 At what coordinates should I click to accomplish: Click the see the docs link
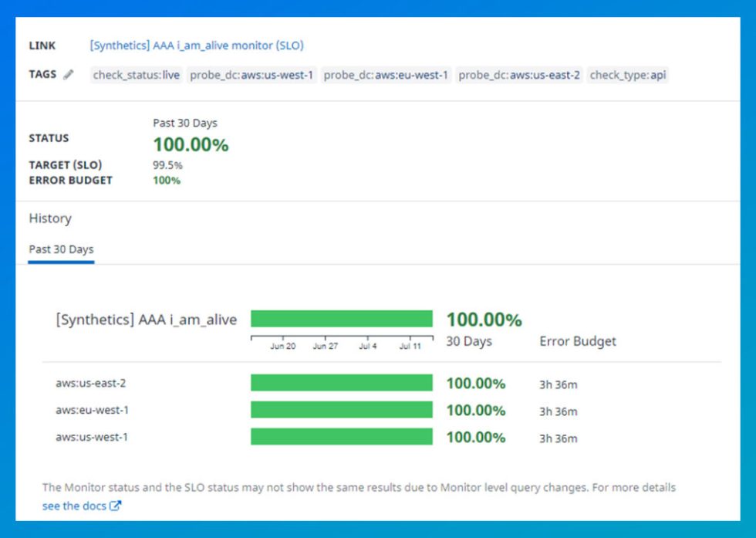coord(74,506)
